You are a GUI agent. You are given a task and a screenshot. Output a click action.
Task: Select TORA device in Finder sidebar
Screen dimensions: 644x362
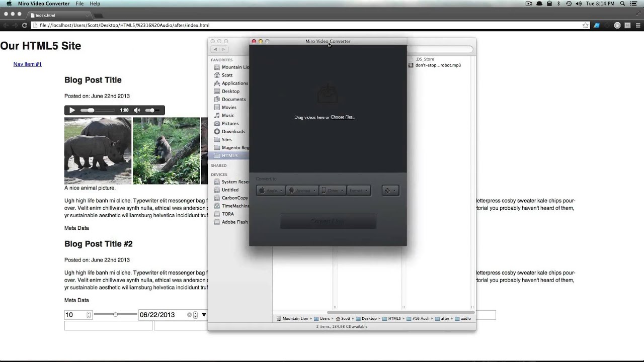point(224,214)
